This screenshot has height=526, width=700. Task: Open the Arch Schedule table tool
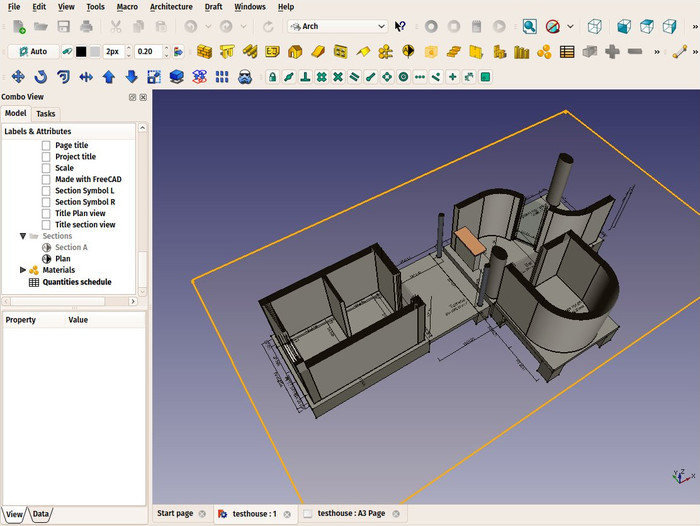(x=567, y=51)
